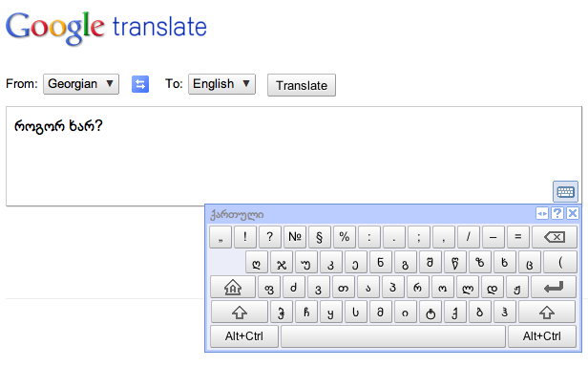Click the Georgian ყ key
The image size is (588, 367).
coord(330,313)
